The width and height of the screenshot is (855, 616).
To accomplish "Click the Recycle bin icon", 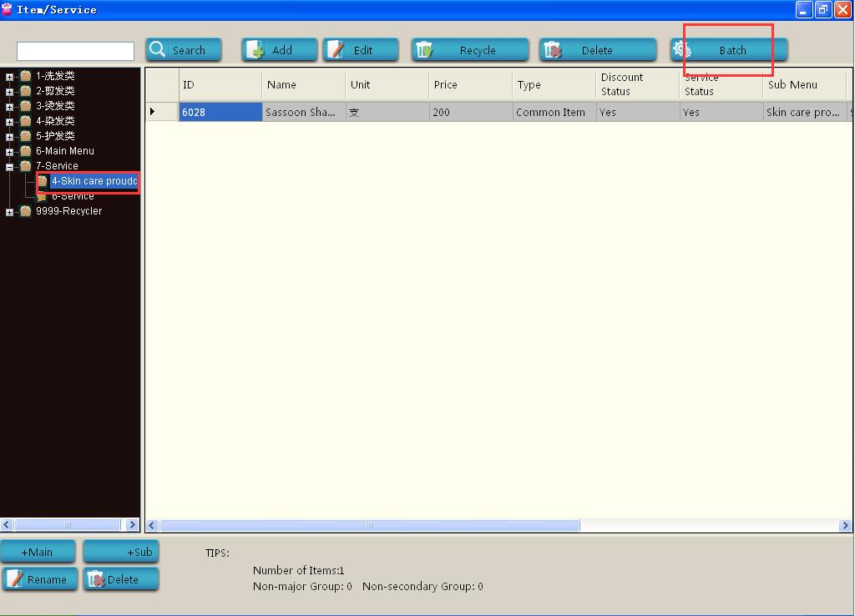I will 424,49.
